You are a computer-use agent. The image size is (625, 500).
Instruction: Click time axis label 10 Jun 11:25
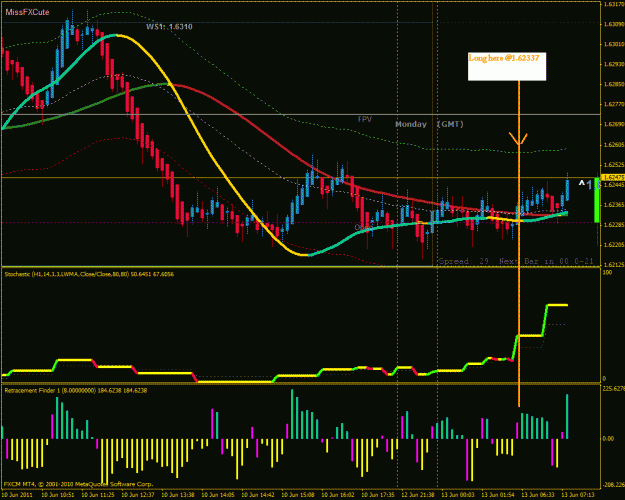pyautogui.click(x=98, y=495)
